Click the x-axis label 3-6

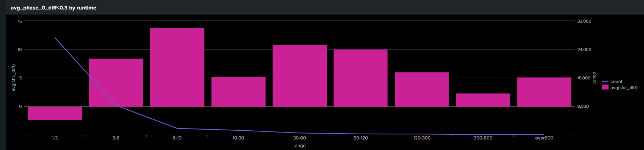116,138
